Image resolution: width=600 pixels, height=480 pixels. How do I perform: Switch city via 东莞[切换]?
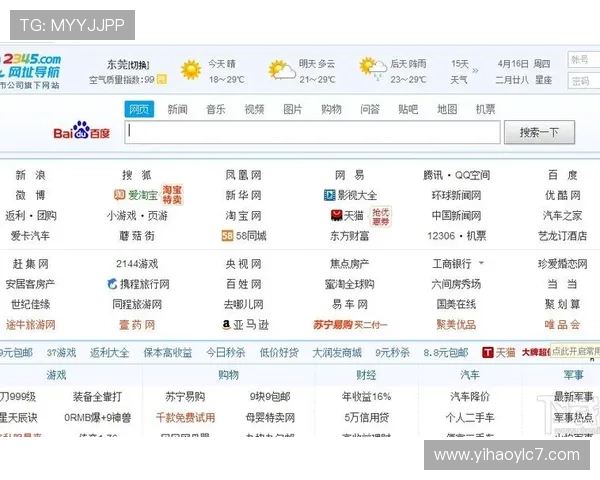128,65
